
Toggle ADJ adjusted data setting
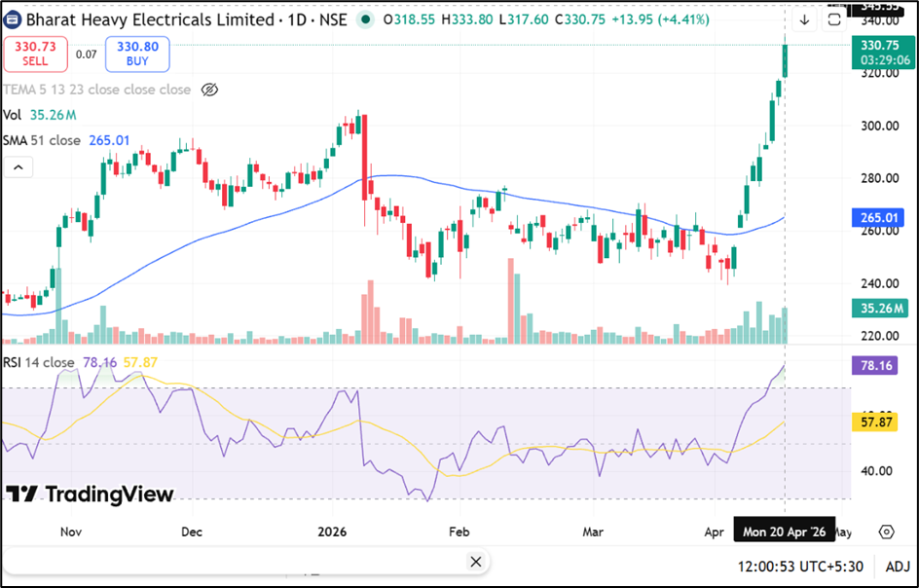coord(896,565)
